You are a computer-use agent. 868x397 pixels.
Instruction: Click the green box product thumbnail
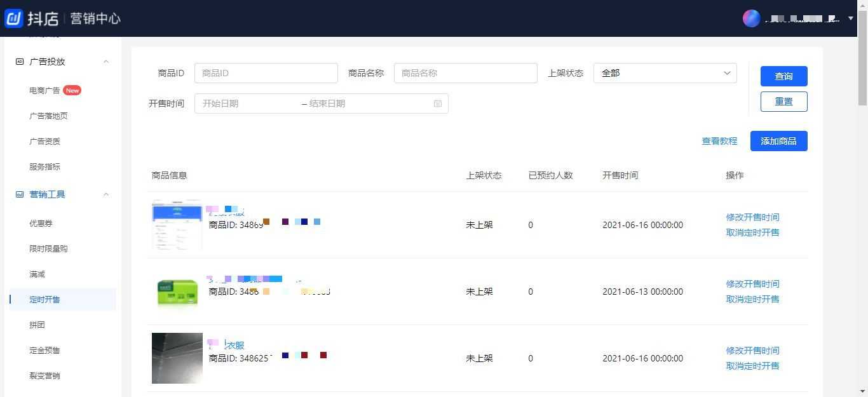pos(177,292)
